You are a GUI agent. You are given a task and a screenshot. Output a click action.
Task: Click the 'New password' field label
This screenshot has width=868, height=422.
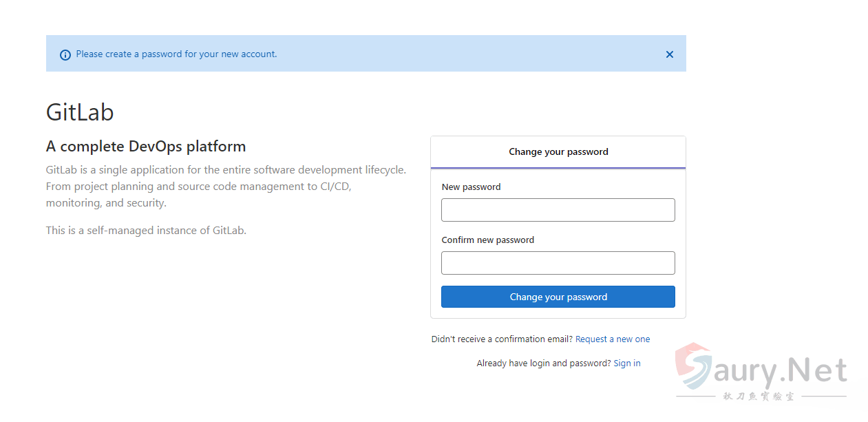(x=471, y=187)
